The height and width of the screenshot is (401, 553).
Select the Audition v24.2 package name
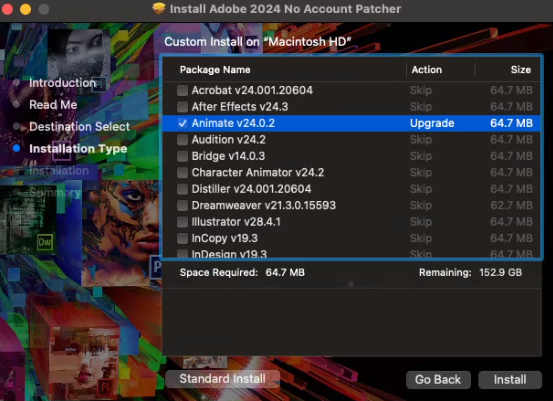point(229,140)
